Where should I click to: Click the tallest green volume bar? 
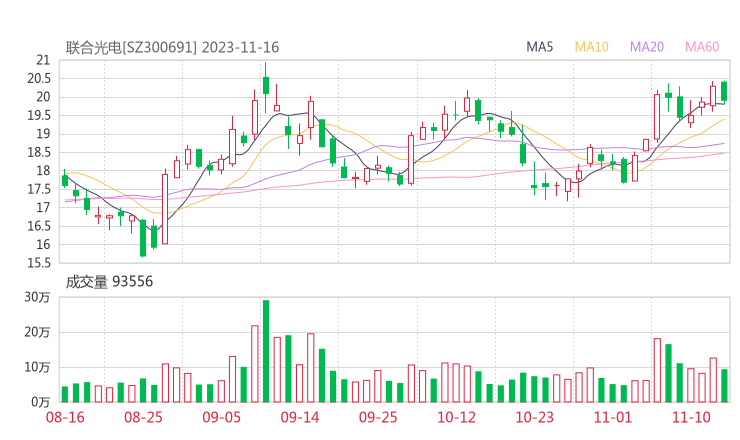266,351
